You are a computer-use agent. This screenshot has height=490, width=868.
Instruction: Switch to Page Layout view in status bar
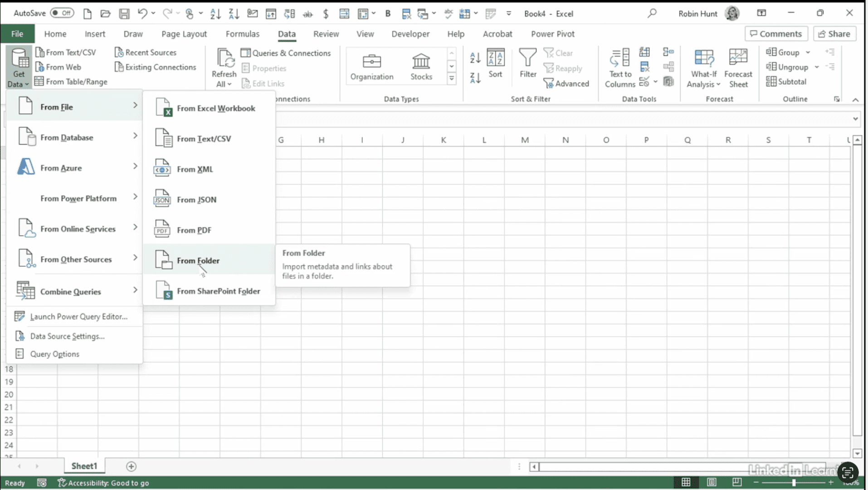click(712, 482)
